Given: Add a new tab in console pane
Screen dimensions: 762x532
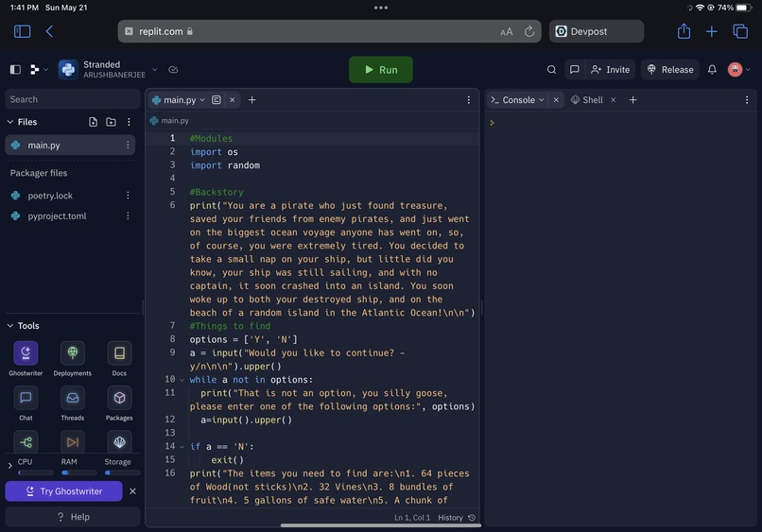Looking at the screenshot, I should [632, 99].
